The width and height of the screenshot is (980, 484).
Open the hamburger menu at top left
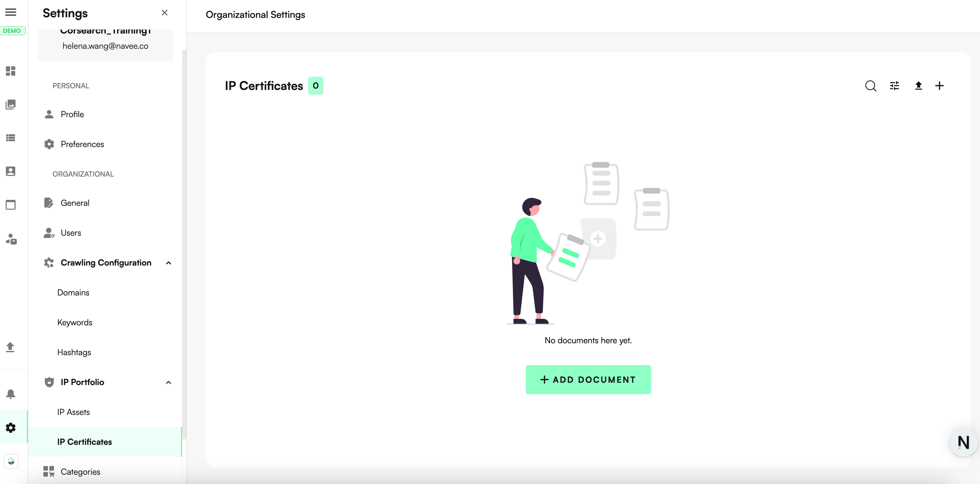11,12
